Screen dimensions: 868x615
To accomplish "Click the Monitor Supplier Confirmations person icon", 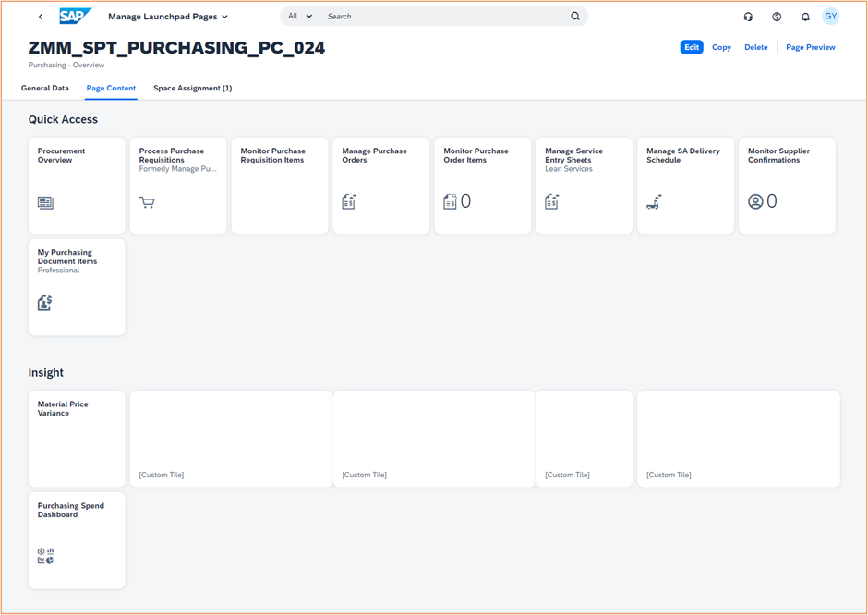I will pos(755,201).
